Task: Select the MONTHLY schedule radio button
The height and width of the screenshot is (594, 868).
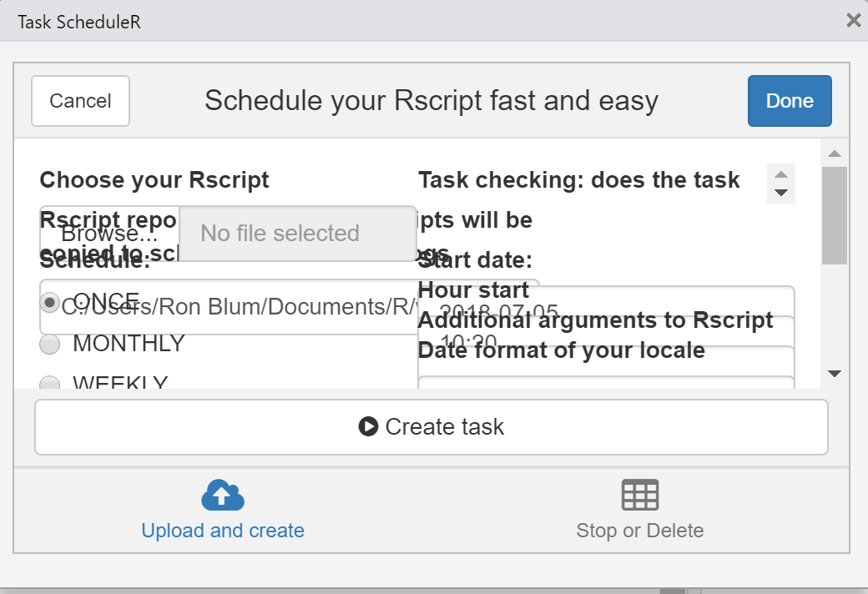Action: (50, 344)
